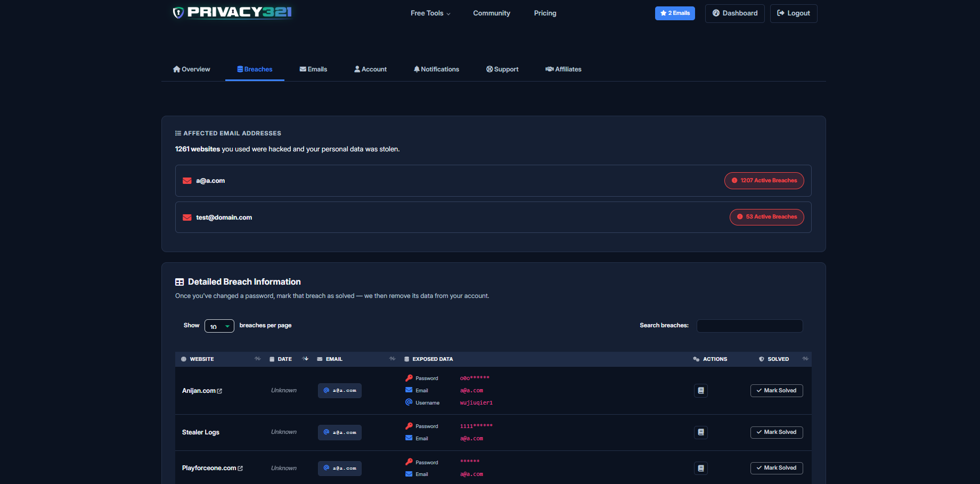Open the details action icon for Playforceone.com
980x484 pixels.
(701, 469)
